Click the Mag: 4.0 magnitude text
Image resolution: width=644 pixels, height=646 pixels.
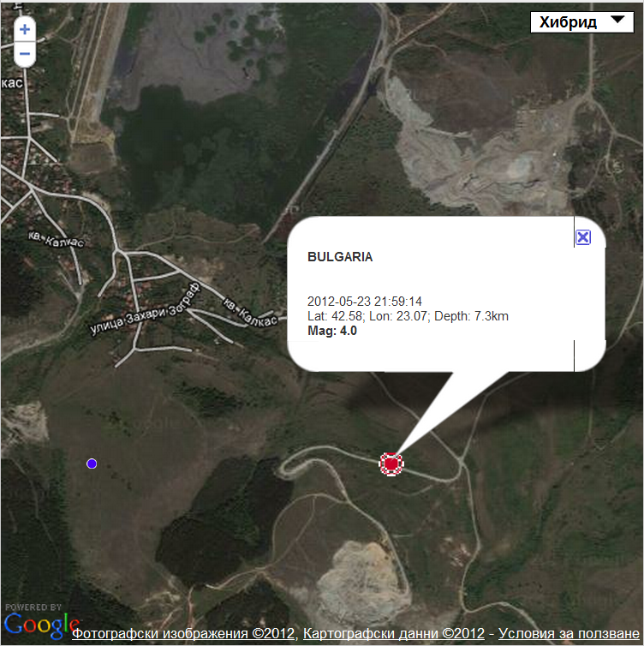332,331
